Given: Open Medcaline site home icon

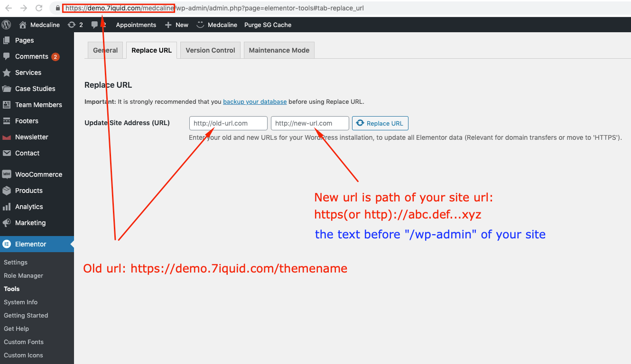Looking at the screenshot, I should 23,25.
